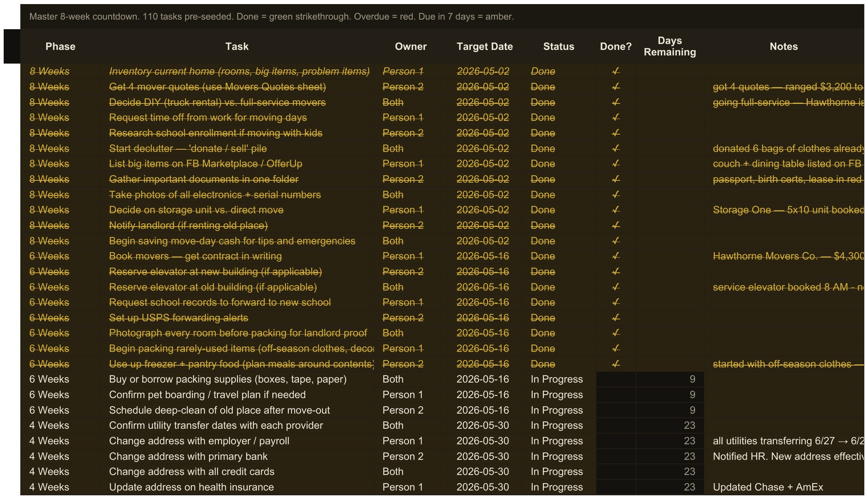Click note 'service elevator booked 8 AM'
Viewport: 868px width, 499px height.
(x=789, y=287)
